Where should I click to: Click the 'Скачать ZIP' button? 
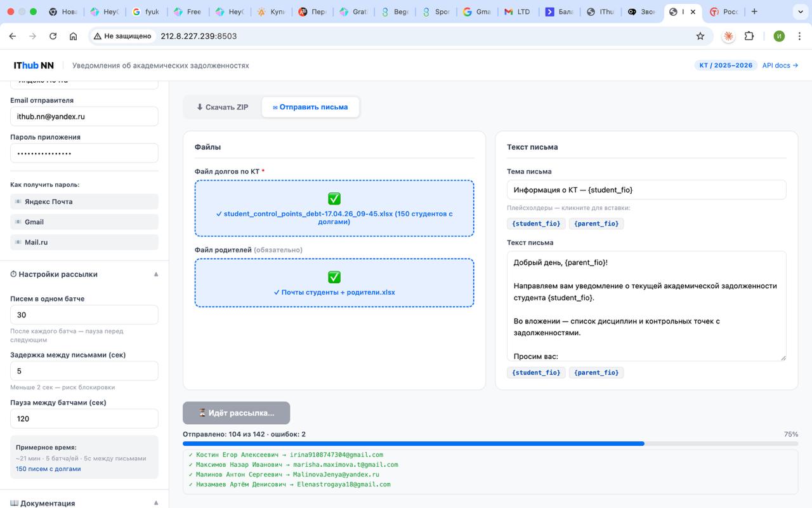tap(223, 107)
